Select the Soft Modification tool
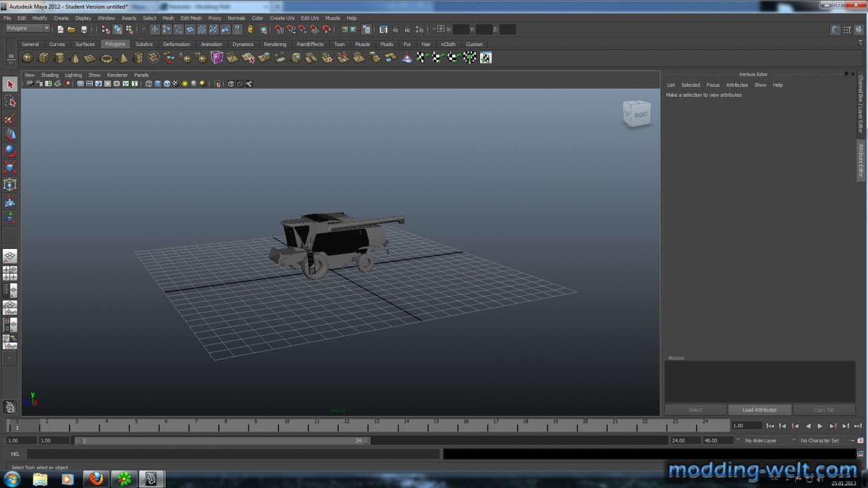 (10, 202)
